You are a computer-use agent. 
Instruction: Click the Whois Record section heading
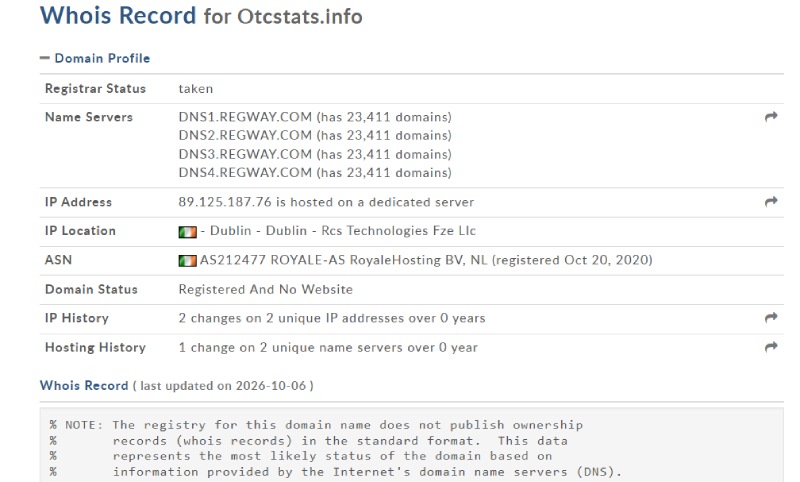tap(84, 386)
